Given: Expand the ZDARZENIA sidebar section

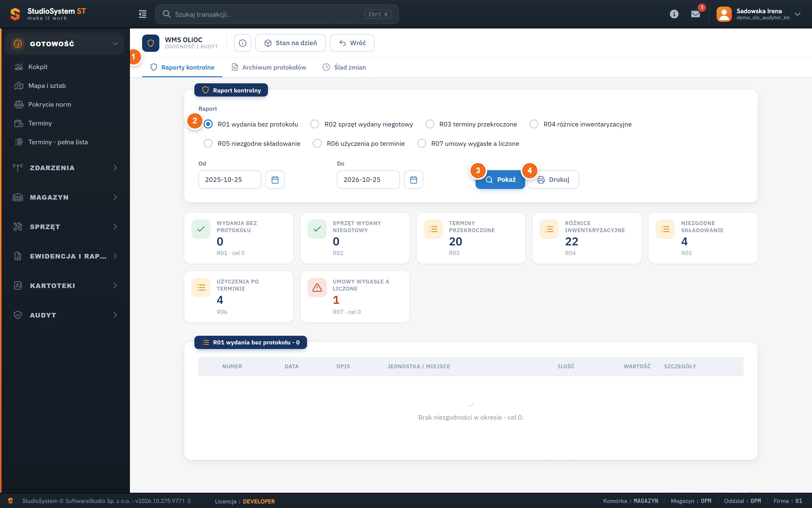Looking at the screenshot, I should click(x=65, y=168).
